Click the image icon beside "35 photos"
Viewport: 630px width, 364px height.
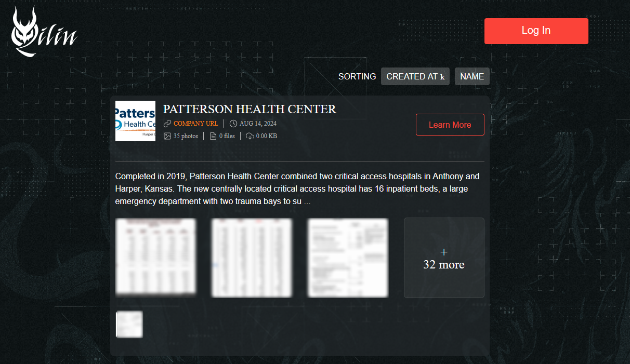point(166,136)
